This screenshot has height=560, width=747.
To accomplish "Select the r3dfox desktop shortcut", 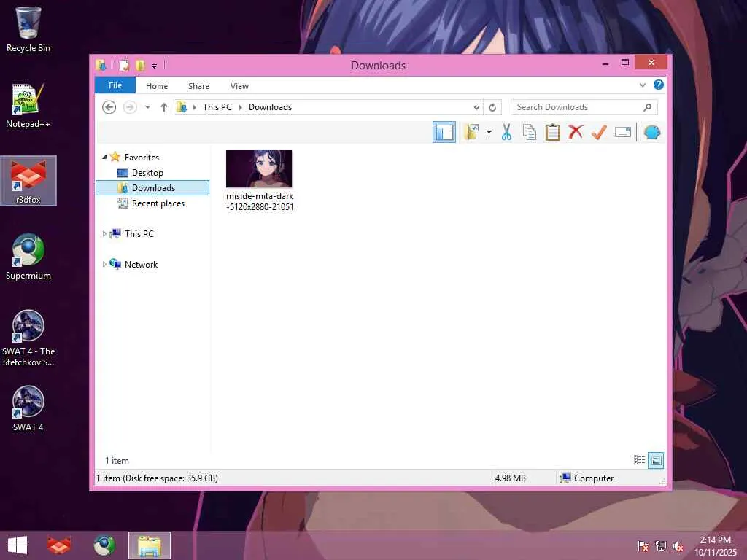I will tap(28, 181).
